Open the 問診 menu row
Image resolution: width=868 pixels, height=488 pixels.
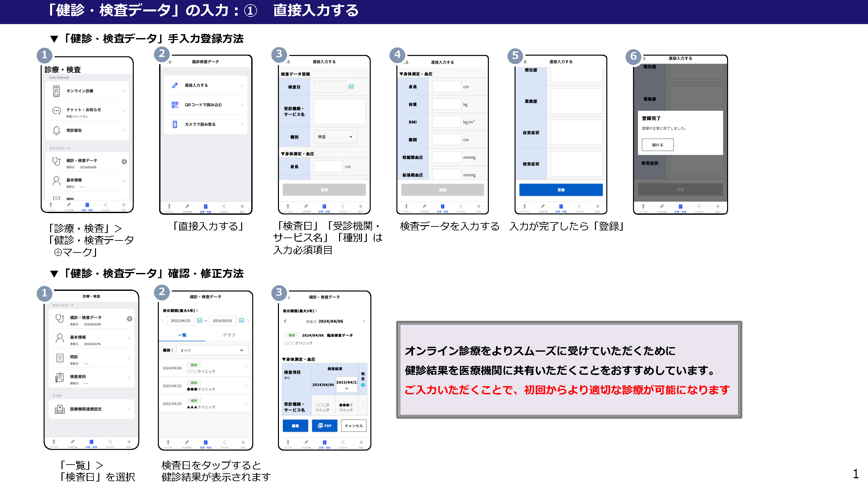(91, 358)
